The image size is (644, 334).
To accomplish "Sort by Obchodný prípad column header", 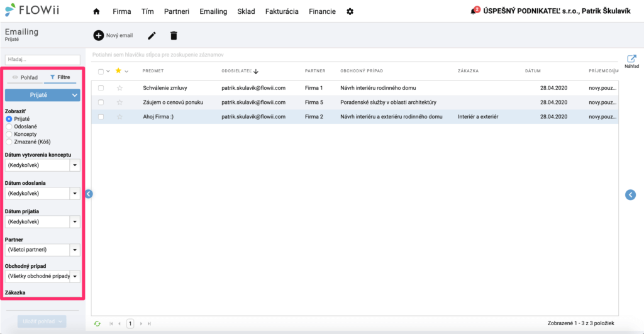I will [362, 71].
